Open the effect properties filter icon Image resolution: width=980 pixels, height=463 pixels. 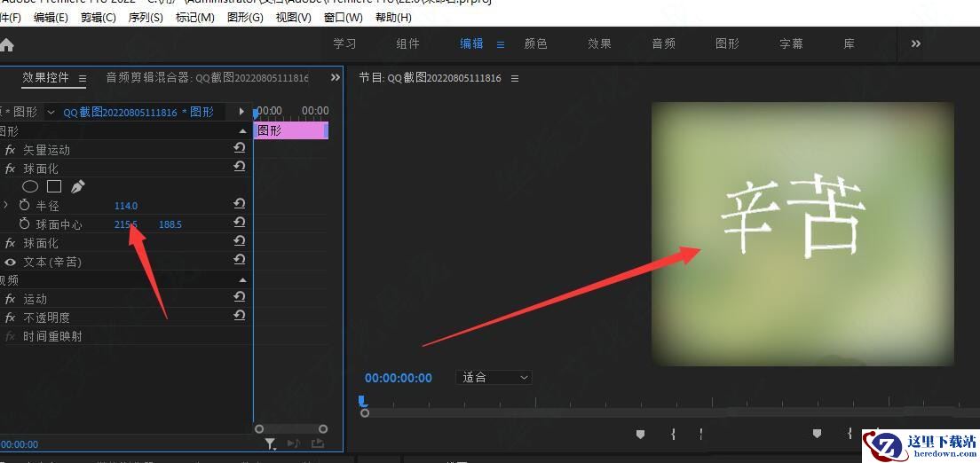point(270,443)
